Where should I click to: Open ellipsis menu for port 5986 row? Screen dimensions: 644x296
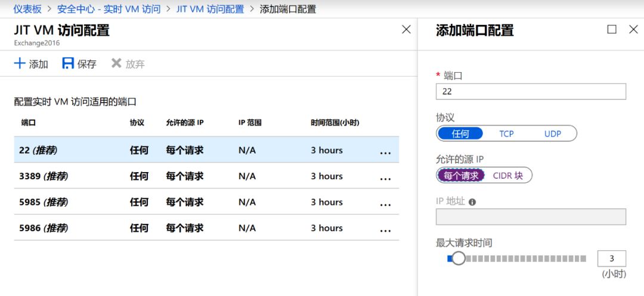click(385, 229)
